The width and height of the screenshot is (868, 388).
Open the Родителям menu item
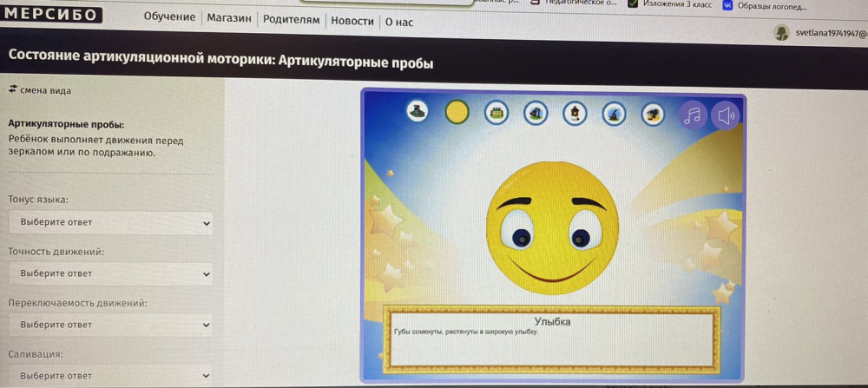[291, 20]
